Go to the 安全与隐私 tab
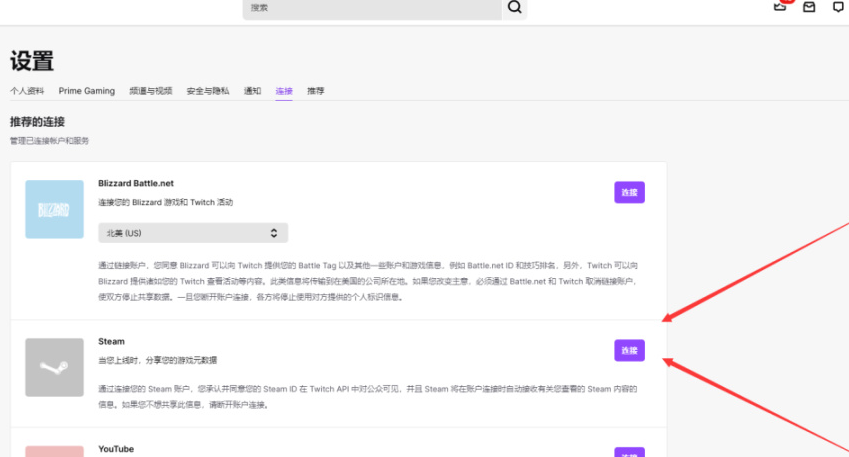Viewport: 849px width, 457px height. tap(208, 90)
